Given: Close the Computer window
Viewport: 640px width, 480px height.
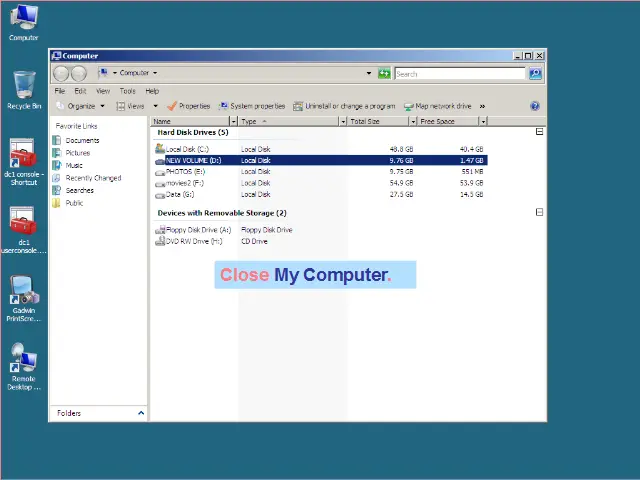Looking at the screenshot, I should coord(539,56).
